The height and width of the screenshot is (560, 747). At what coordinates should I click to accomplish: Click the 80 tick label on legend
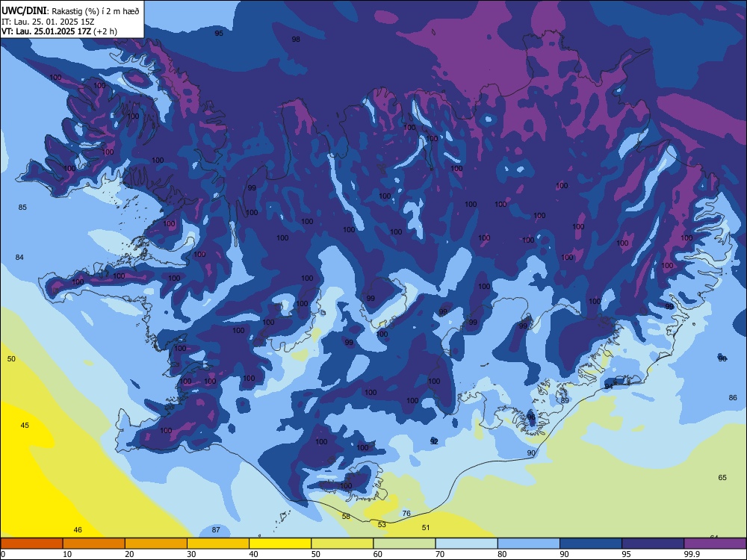(502, 554)
